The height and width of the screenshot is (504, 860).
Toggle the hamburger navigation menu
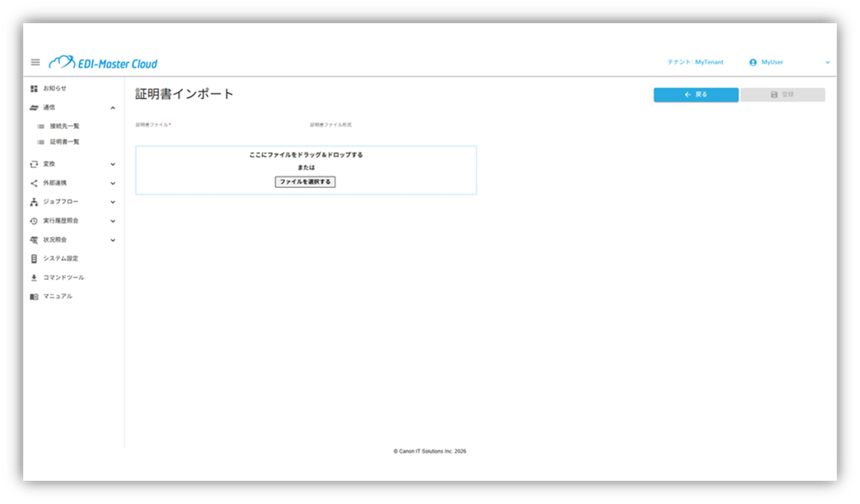(x=35, y=63)
